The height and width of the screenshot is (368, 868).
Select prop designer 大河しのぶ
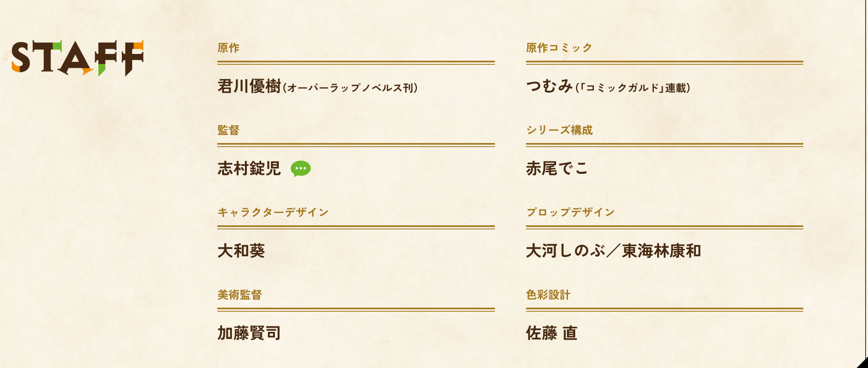pyautogui.click(x=565, y=251)
